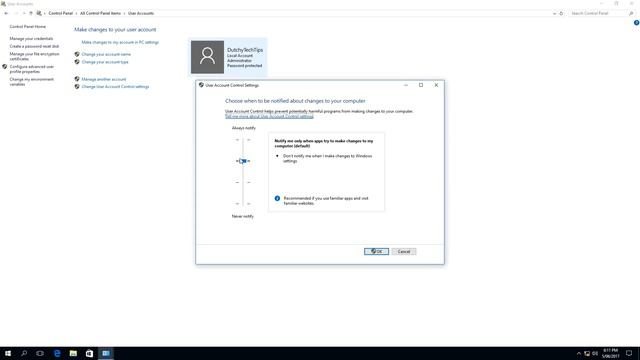Open the Action Center notifications

(629, 353)
